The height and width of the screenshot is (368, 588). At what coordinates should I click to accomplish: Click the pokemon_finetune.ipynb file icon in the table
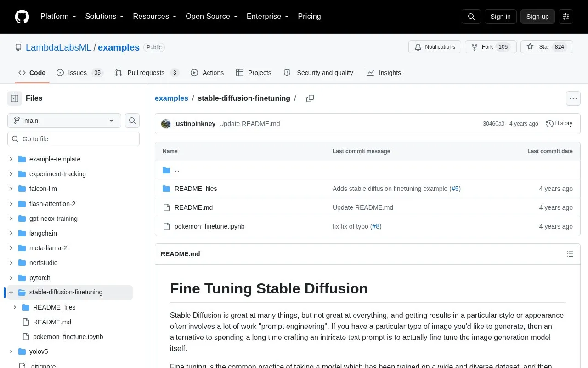[166, 226]
